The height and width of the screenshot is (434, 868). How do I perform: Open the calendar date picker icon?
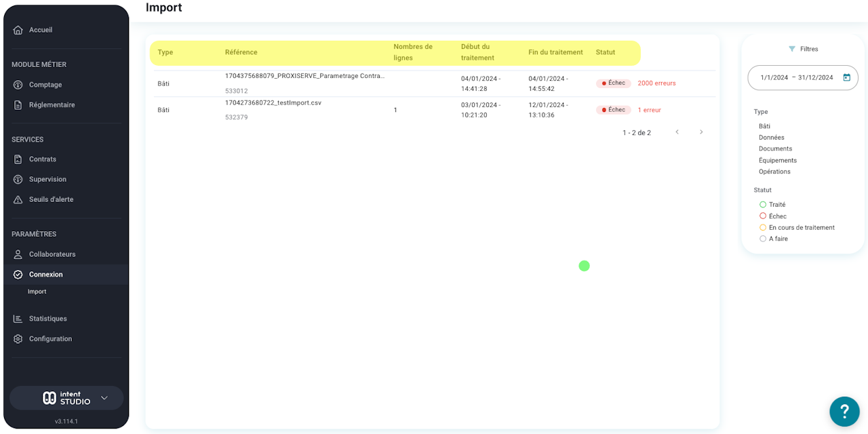[x=846, y=77]
